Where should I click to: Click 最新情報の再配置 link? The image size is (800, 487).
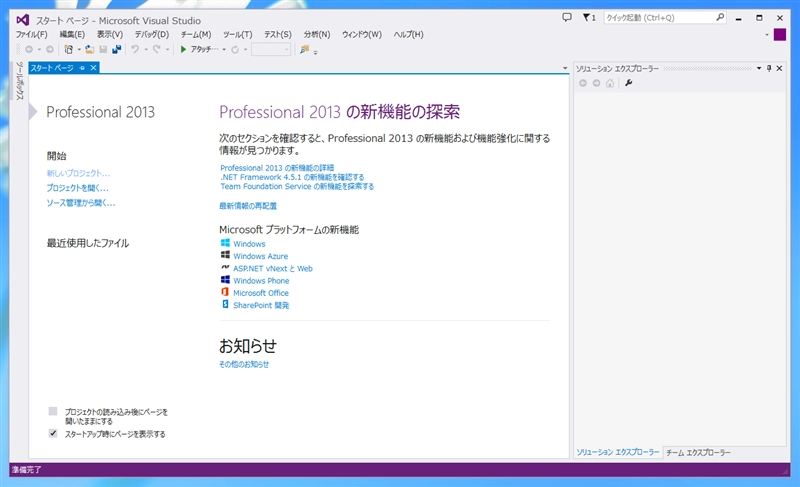(x=248, y=206)
